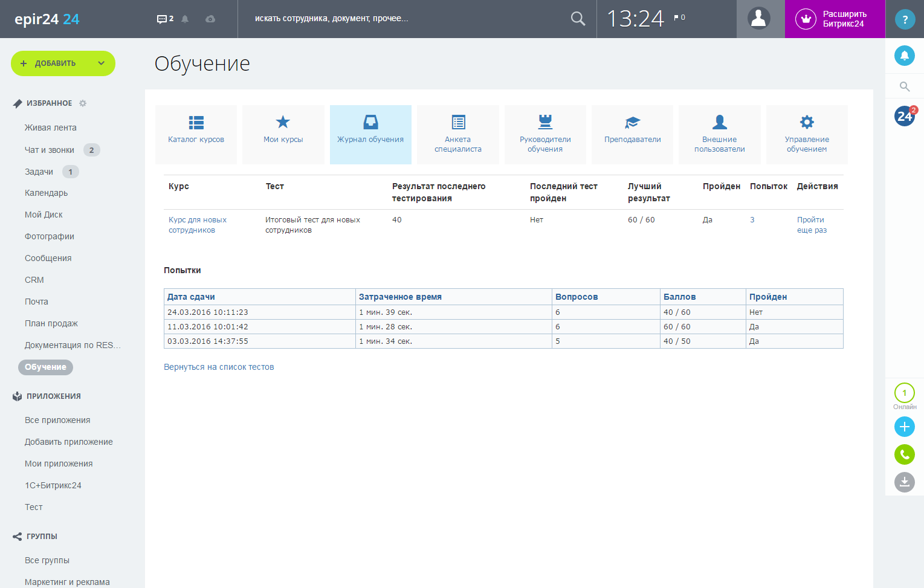Click attempts count link 3
Image resolution: width=924 pixels, height=588 pixels.
[x=752, y=220]
